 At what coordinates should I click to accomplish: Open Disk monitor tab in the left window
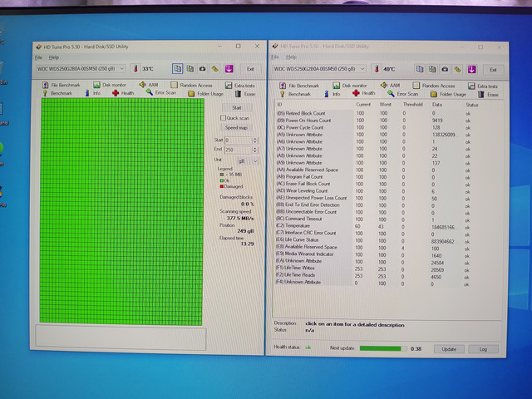pyautogui.click(x=110, y=85)
